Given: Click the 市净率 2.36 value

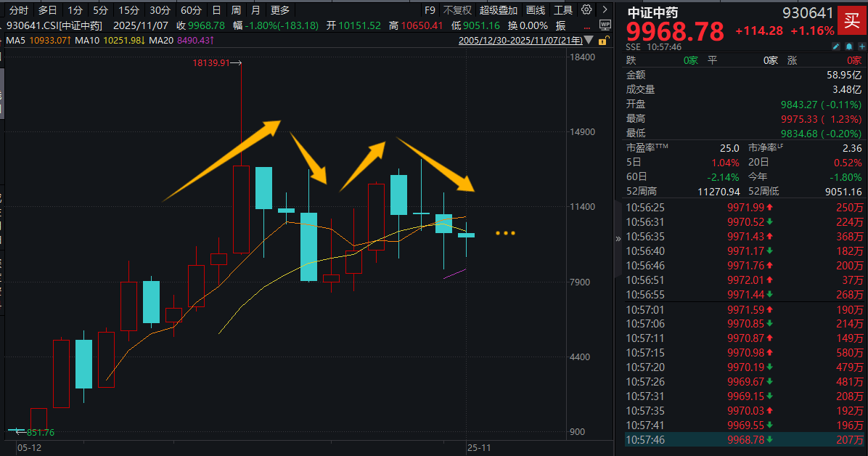Looking at the screenshot, I should [852, 148].
